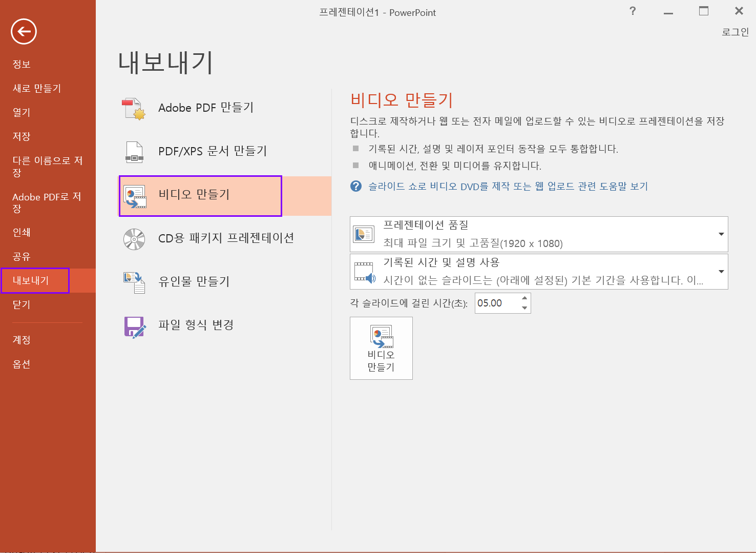Click 로그인 in the top right

tap(735, 32)
